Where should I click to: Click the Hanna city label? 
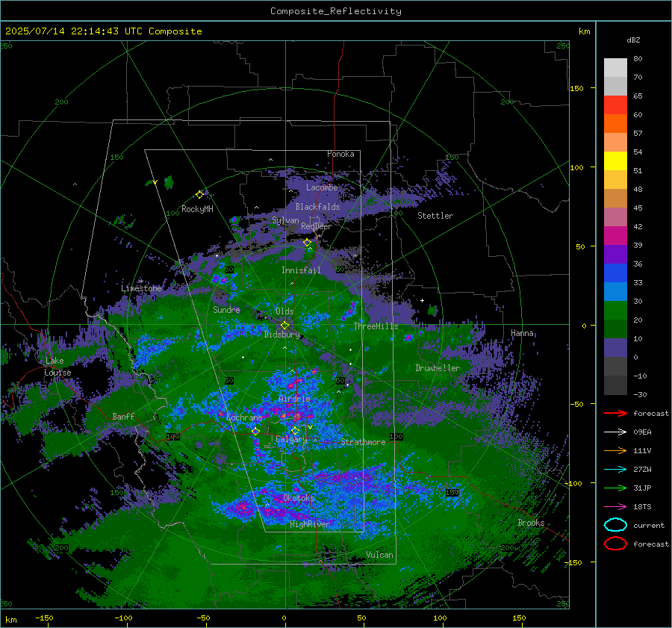(x=522, y=333)
